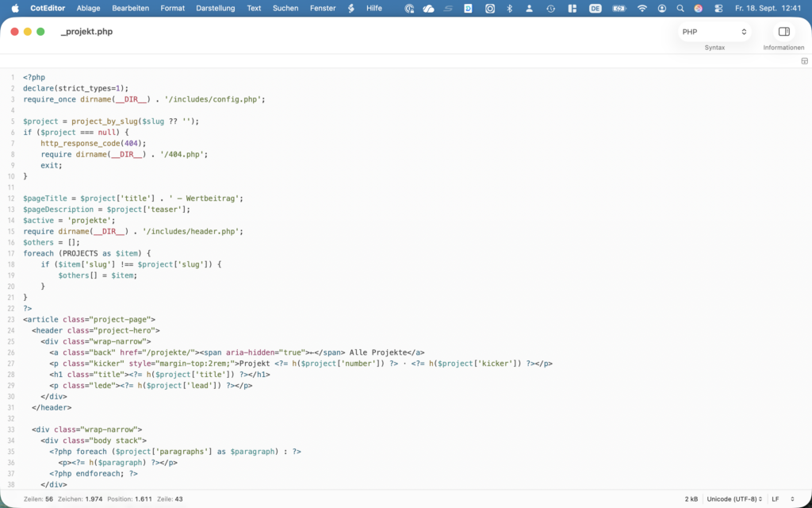
Task: Open the Bluetooth menu
Action: [x=510, y=8]
